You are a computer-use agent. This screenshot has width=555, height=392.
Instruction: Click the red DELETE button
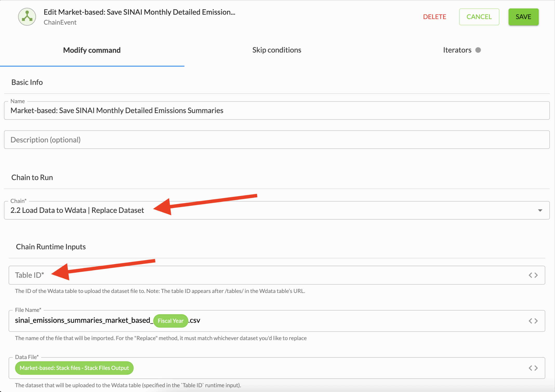434,17
